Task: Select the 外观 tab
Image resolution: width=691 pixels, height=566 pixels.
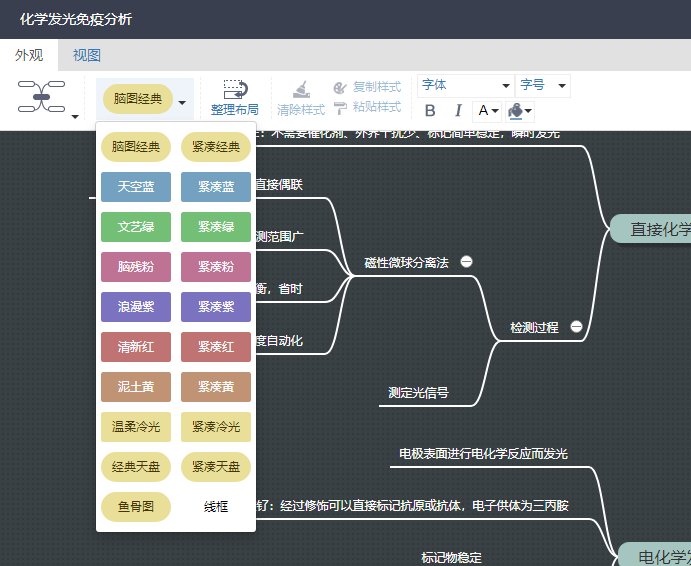Action: [29, 56]
